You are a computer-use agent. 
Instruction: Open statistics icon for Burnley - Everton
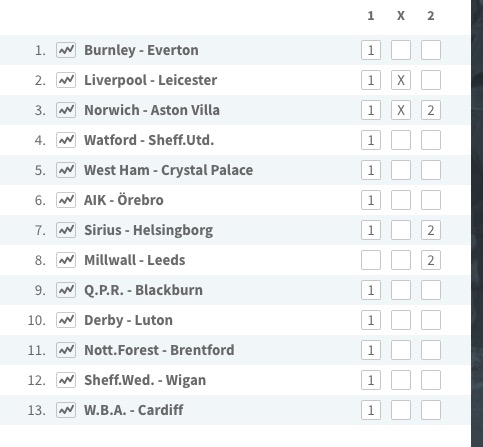[x=66, y=50]
